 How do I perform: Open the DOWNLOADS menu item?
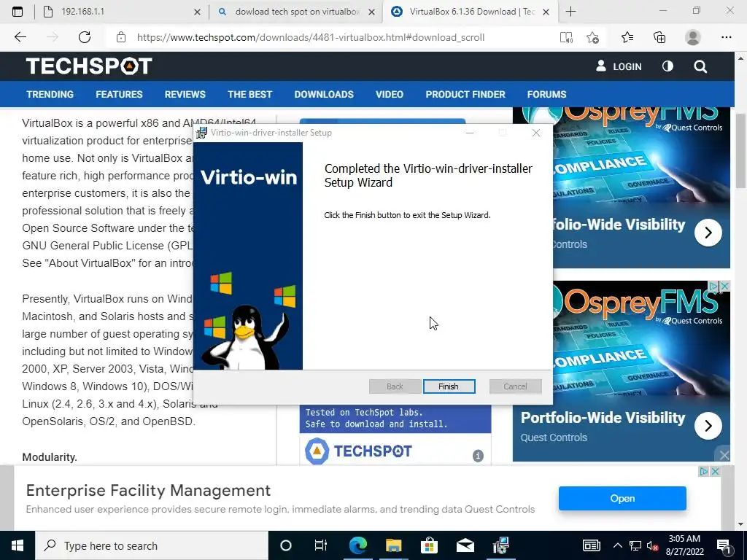click(x=324, y=94)
